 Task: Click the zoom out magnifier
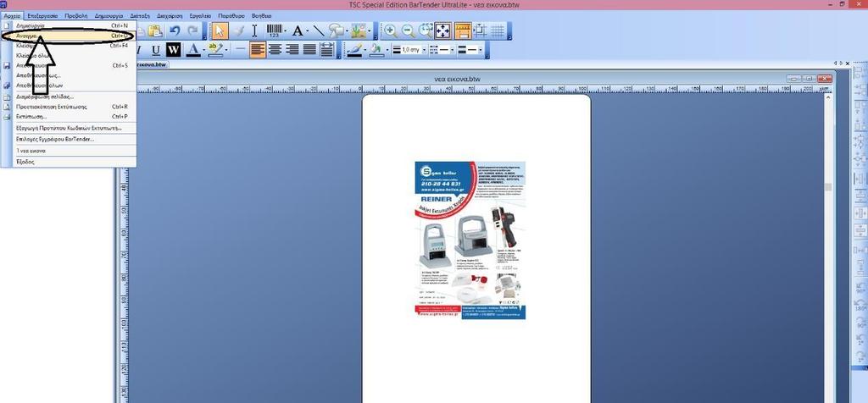(408, 31)
